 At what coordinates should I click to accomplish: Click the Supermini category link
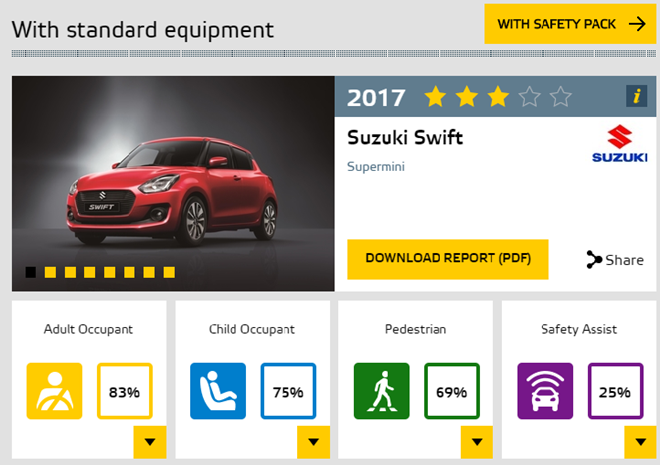(376, 167)
